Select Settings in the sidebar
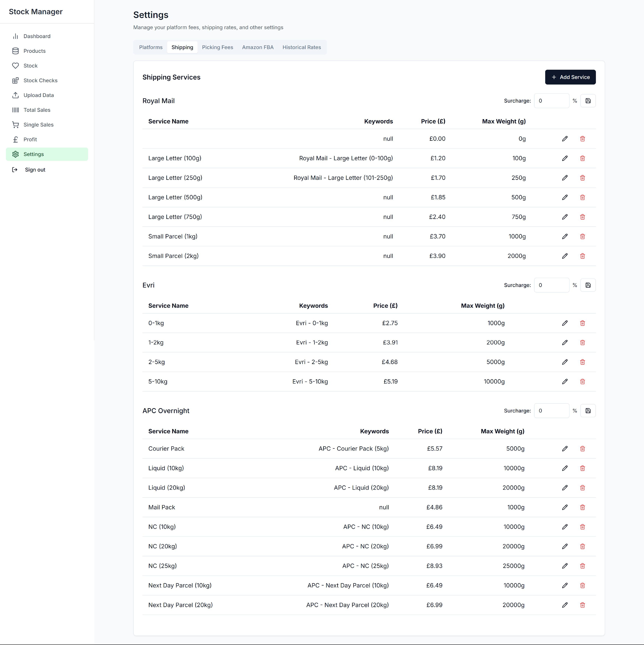The height and width of the screenshot is (645, 644). [x=47, y=154]
